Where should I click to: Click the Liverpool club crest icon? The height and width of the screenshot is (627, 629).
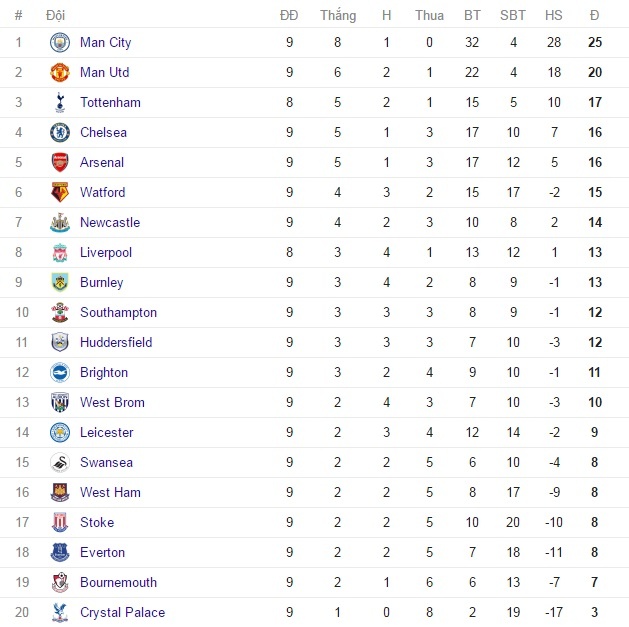[59, 253]
